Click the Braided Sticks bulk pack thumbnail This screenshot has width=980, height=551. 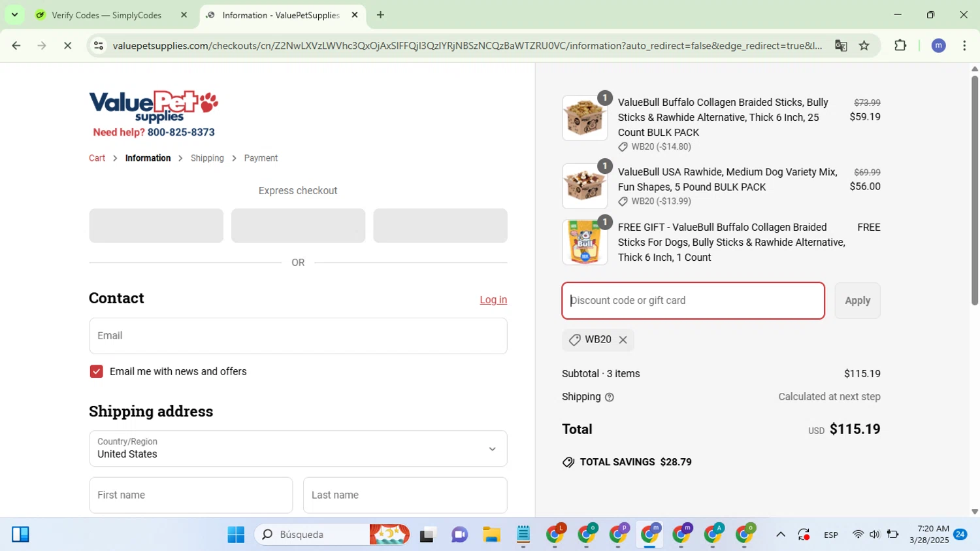tap(585, 118)
